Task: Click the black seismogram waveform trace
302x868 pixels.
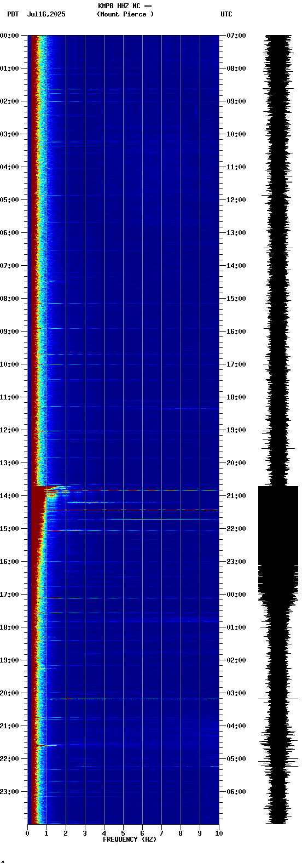Action: click(278, 430)
